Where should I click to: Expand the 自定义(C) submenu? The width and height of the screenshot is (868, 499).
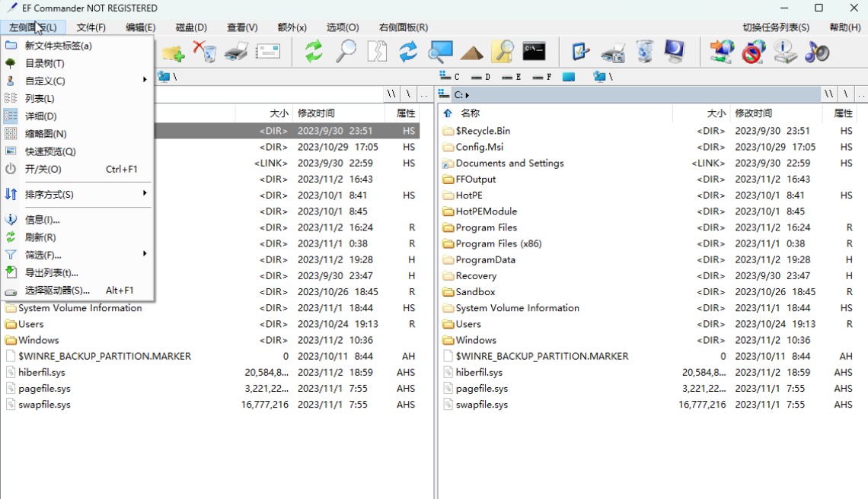(x=45, y=81)
